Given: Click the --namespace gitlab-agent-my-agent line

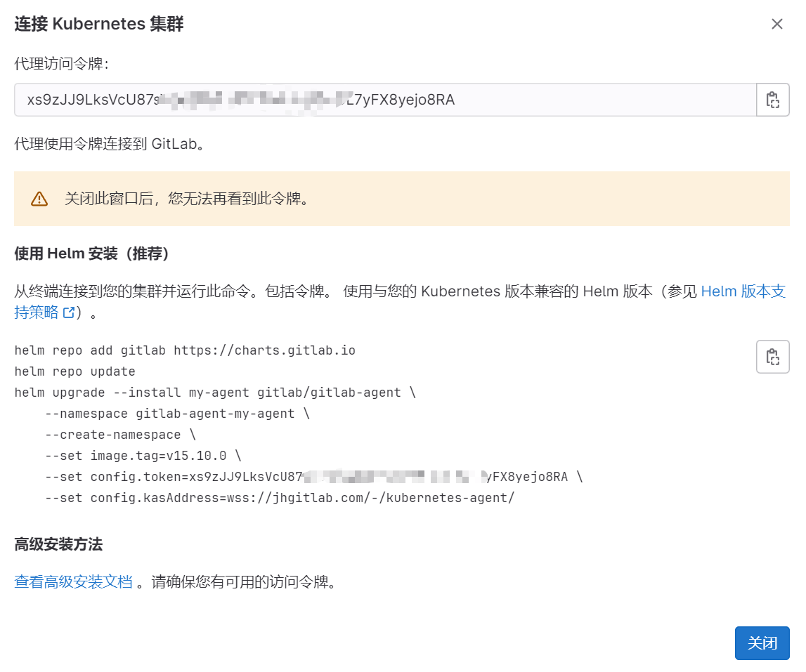Looking at the screenshot, I should 176,414.
